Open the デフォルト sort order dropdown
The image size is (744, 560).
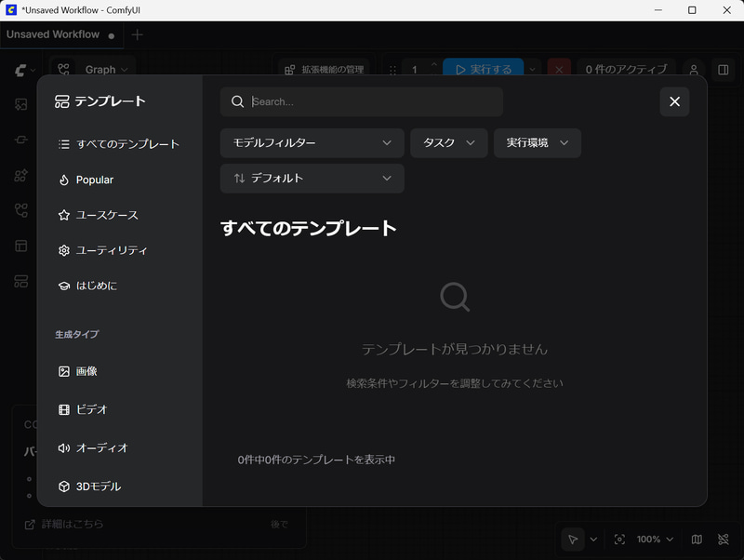pyautogui.click(x=312, y=179)
